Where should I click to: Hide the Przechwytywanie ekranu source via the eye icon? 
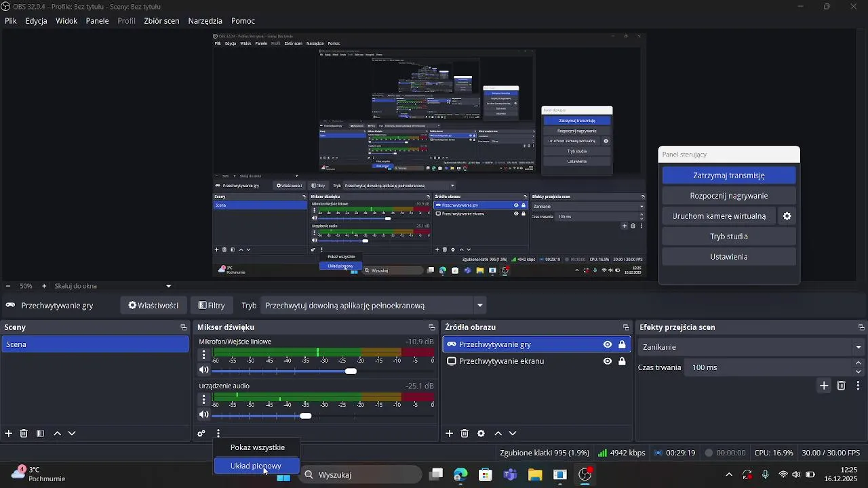608,361
